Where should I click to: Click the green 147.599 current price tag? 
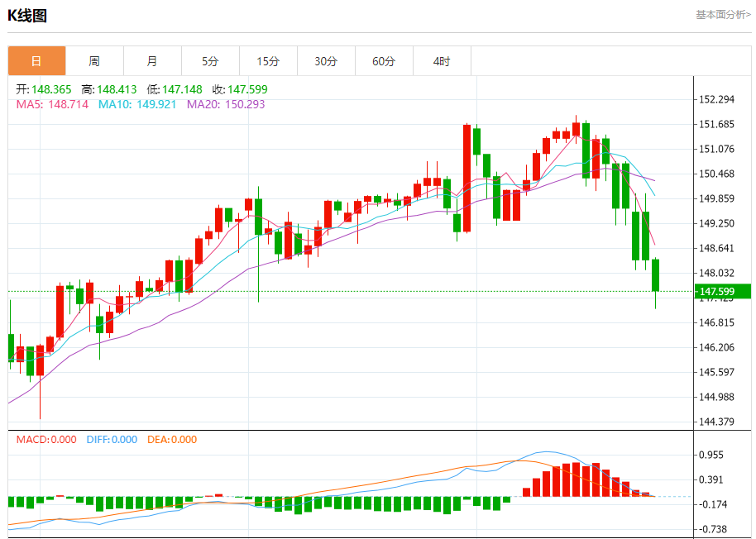pyautogui.click(x=722, y=292)
